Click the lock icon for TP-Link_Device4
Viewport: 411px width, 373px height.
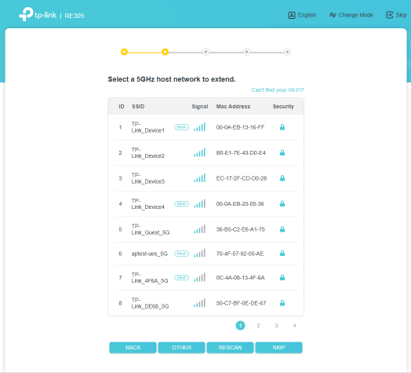point(282,204)
